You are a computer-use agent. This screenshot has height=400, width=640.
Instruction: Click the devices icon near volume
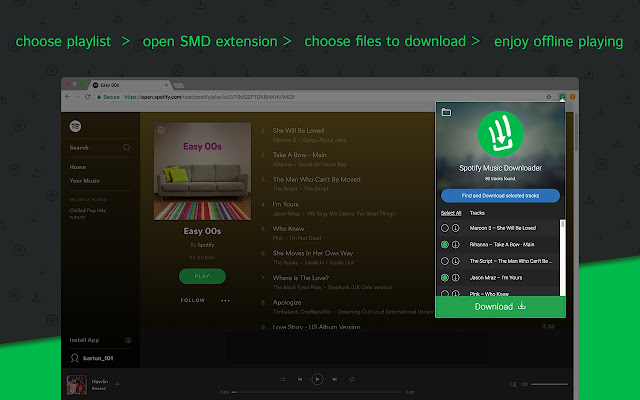tap(513, 384)
